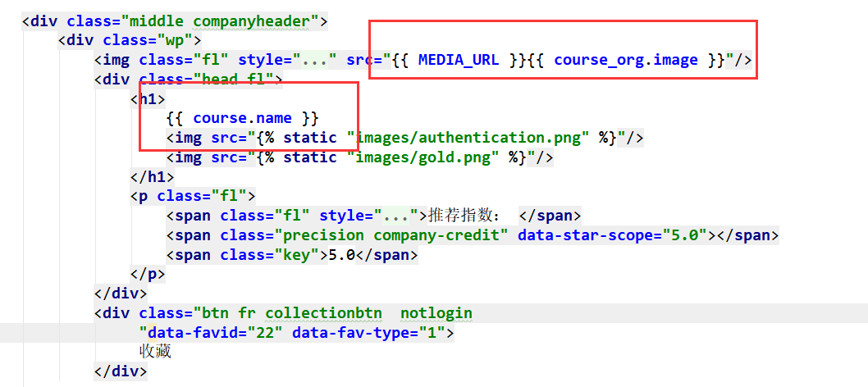Viewport: 868px width, 387px height.
Task: Click the word "companyheader" in the first line
Action: (251, 21)
